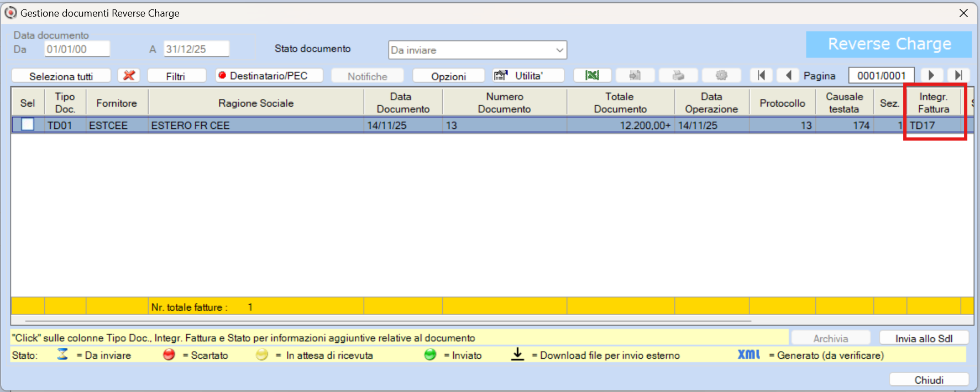
Task: Go to first page arrow
Action: tap(761, 76)
